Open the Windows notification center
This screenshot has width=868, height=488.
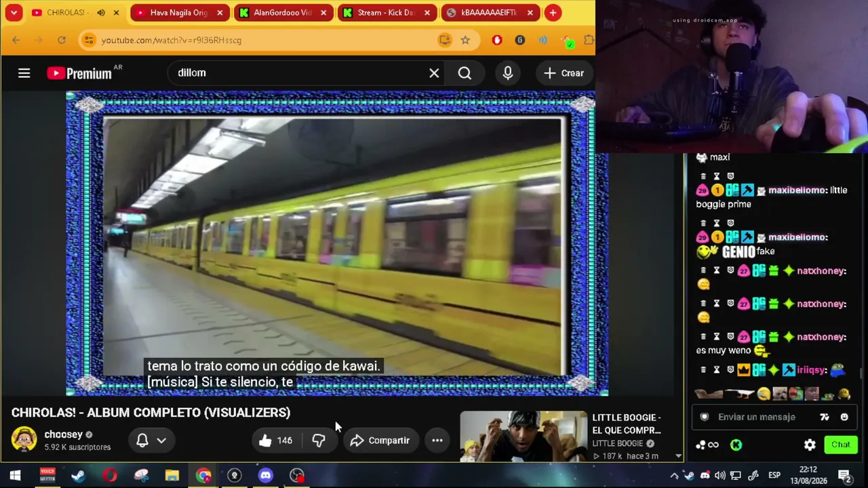pos(845,475)
